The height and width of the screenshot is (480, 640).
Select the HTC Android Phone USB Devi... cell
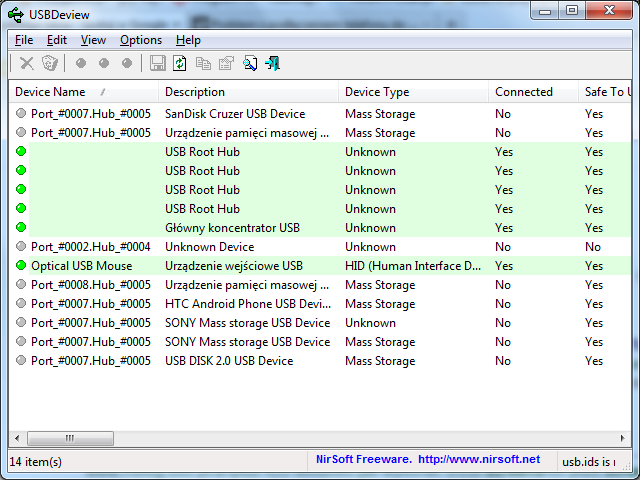[x=248, y=304]
